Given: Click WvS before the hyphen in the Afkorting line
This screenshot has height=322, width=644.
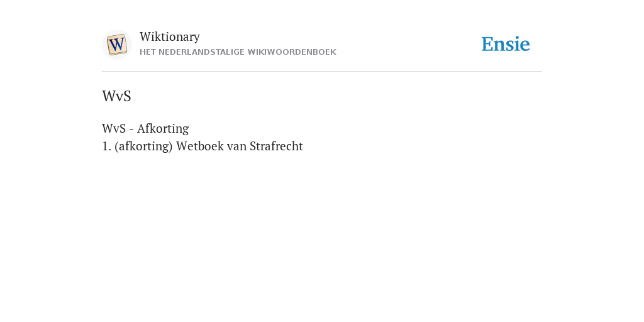Looking at the screenshot, I should (114, 128).
